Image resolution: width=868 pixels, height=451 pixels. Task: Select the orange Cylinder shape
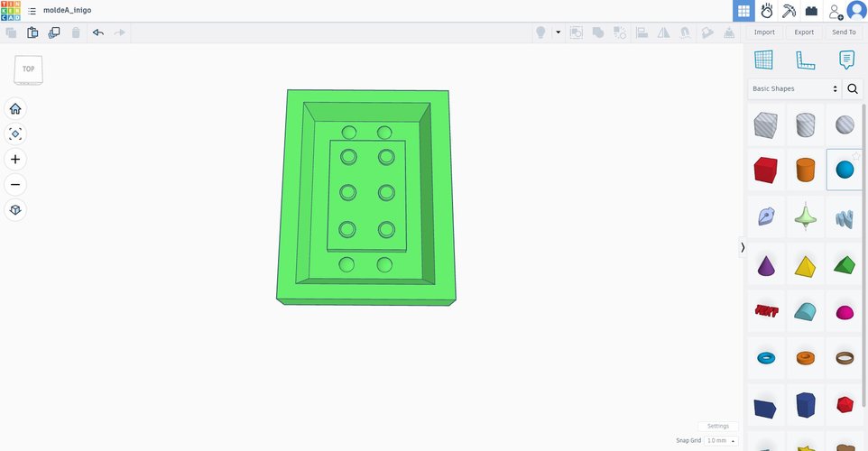pyautogui.click(x=806, y=170)
